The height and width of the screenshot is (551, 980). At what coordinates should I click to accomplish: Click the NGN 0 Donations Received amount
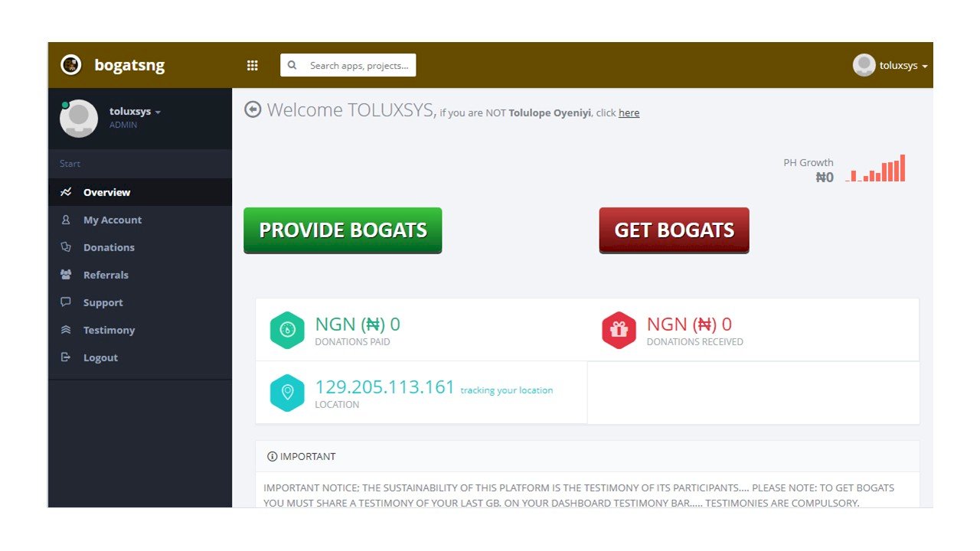tap(689, 324)
